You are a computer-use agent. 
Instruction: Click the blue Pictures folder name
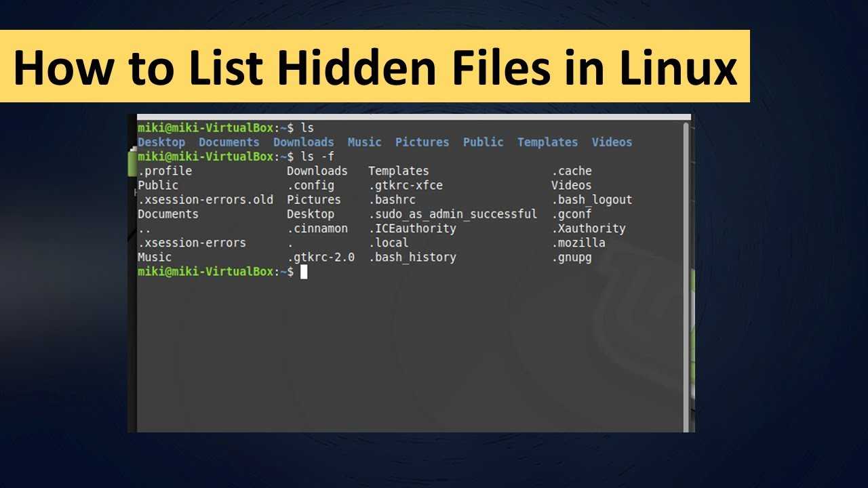pyautogui.click(x=422, y=142)
